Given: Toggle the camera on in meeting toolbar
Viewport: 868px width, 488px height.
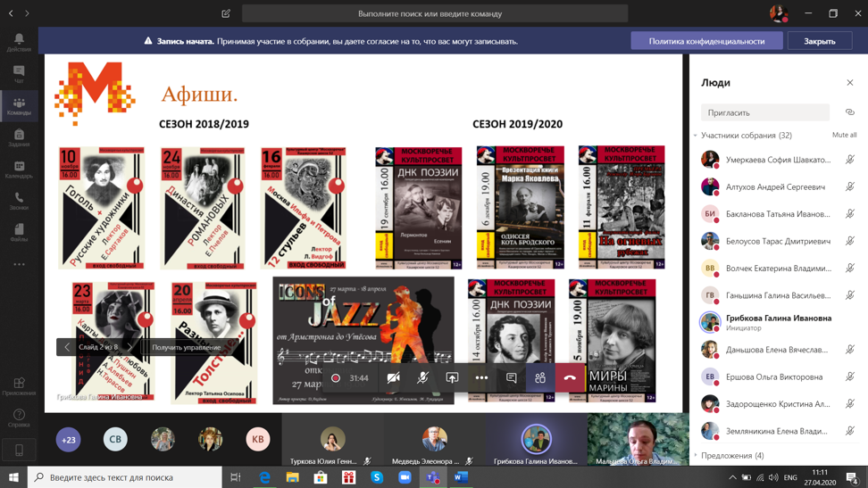Looking at the screenshot, I should click(x=393, y=378).
